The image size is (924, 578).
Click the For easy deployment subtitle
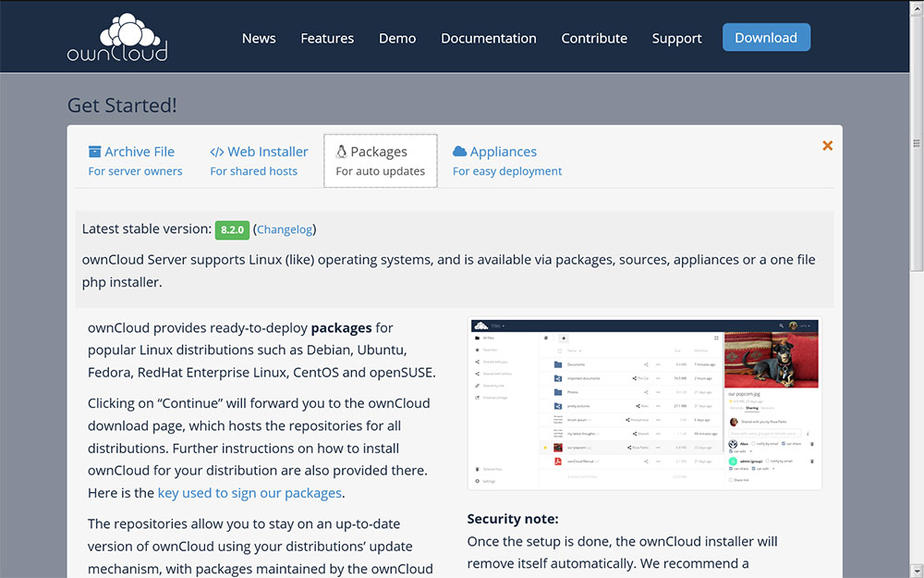[506, 171]
